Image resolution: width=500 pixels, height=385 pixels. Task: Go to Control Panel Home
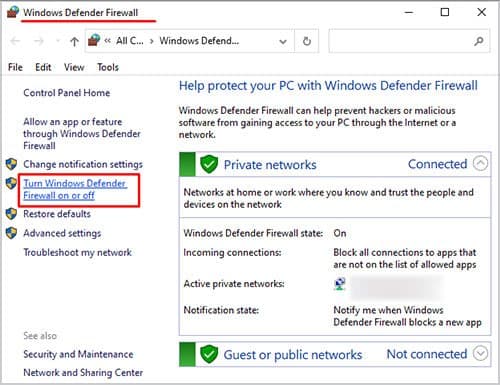[67, 93]
